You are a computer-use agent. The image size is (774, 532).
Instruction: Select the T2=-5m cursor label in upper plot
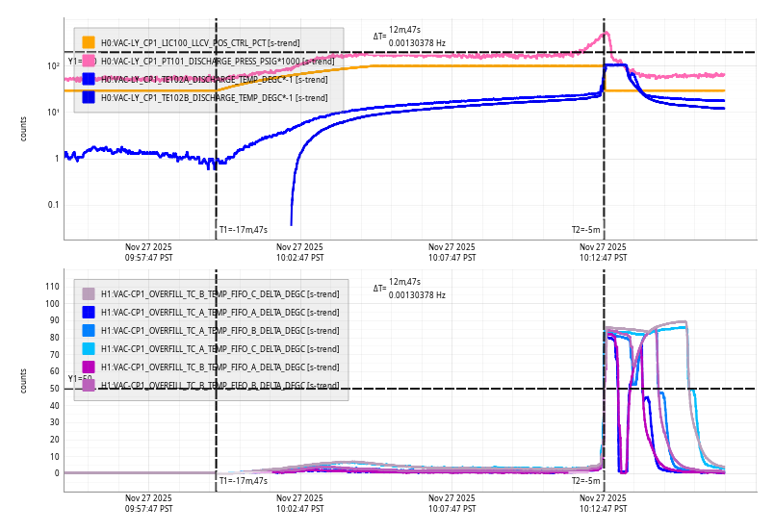586,230
